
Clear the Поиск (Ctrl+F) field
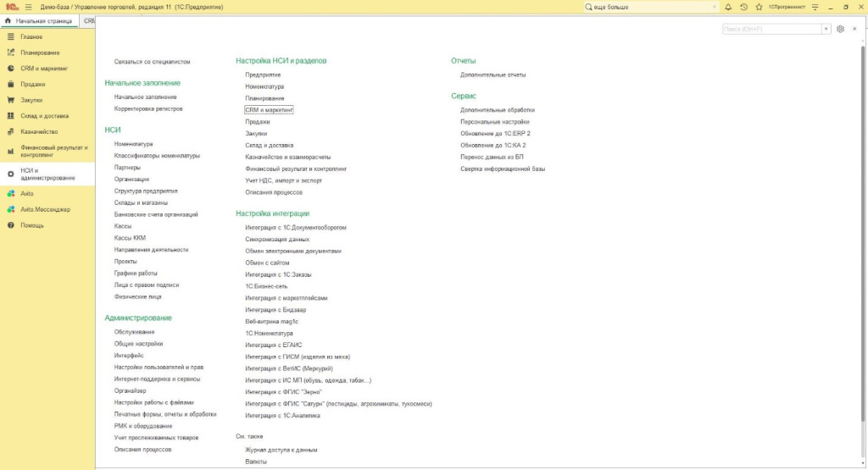coord(826,29)
